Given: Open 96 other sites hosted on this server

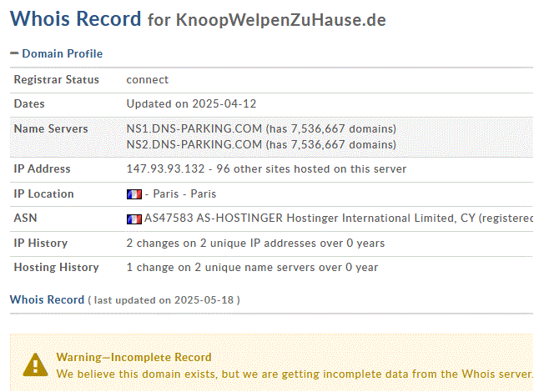Looking at the screenshot, I should point(311,168).
